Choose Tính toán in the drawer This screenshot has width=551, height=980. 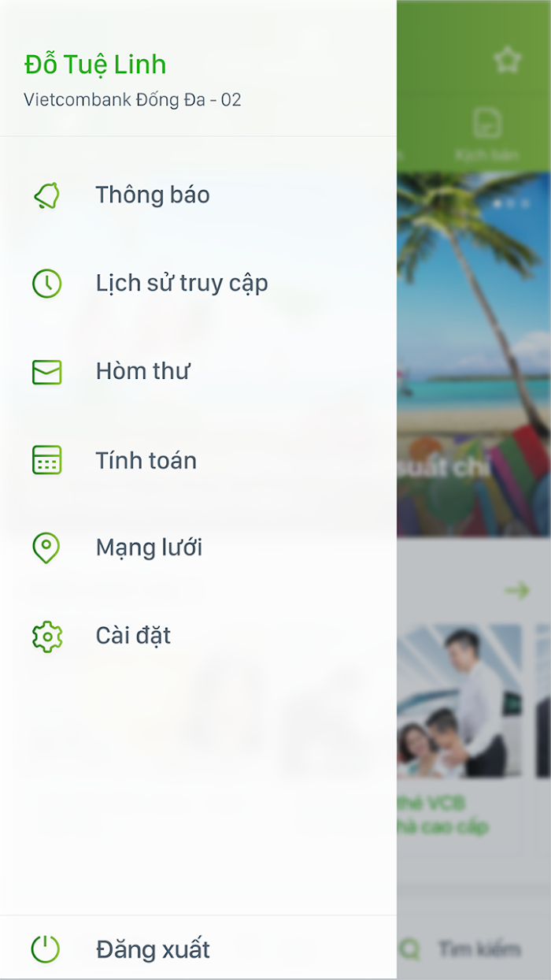(x=198, y=460)
